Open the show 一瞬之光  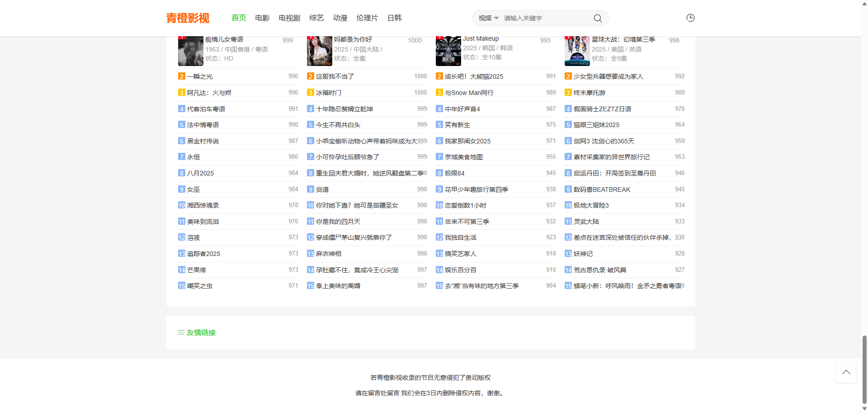[x=199, y=76]
